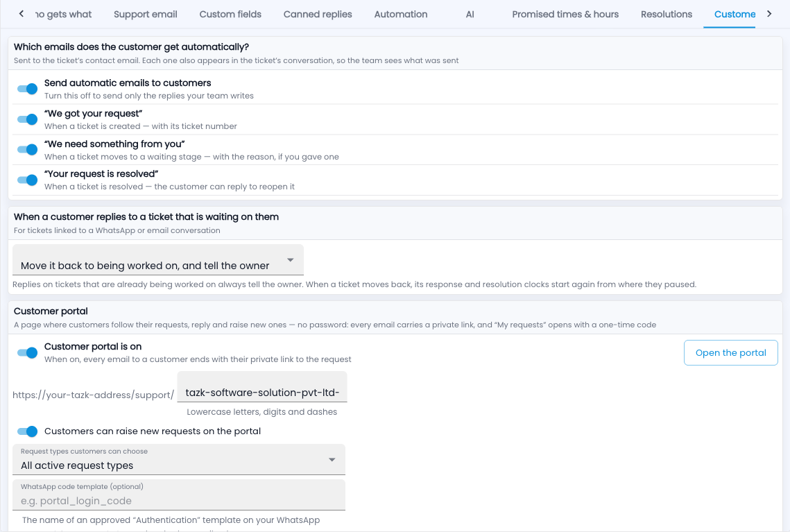Click "When a customer replies" section heading
790x532 pixels.
coord(146,216)
